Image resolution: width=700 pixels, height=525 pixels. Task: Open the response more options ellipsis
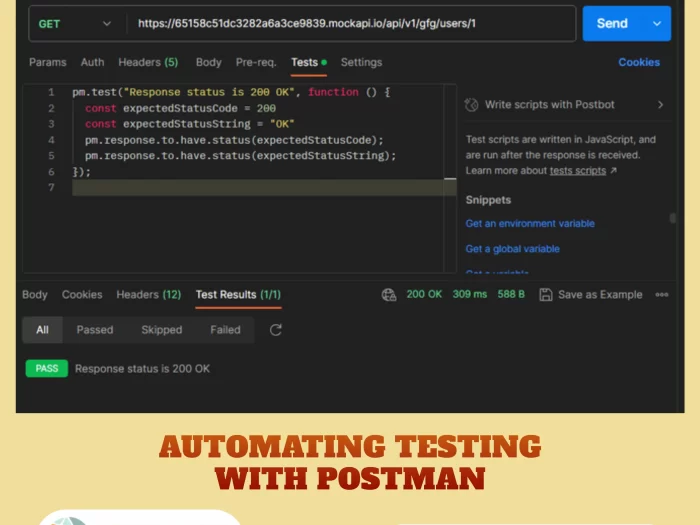point(662,295)
